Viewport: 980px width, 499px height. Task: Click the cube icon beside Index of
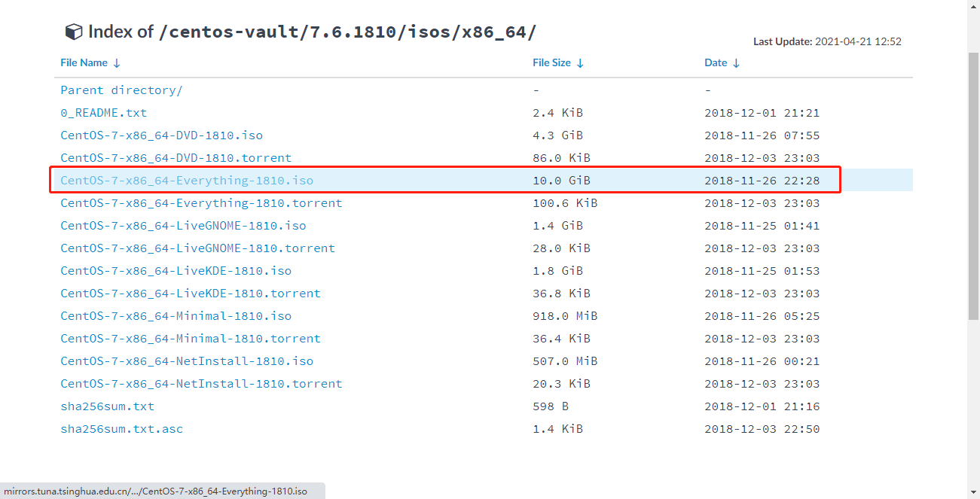tap(73, 32)
